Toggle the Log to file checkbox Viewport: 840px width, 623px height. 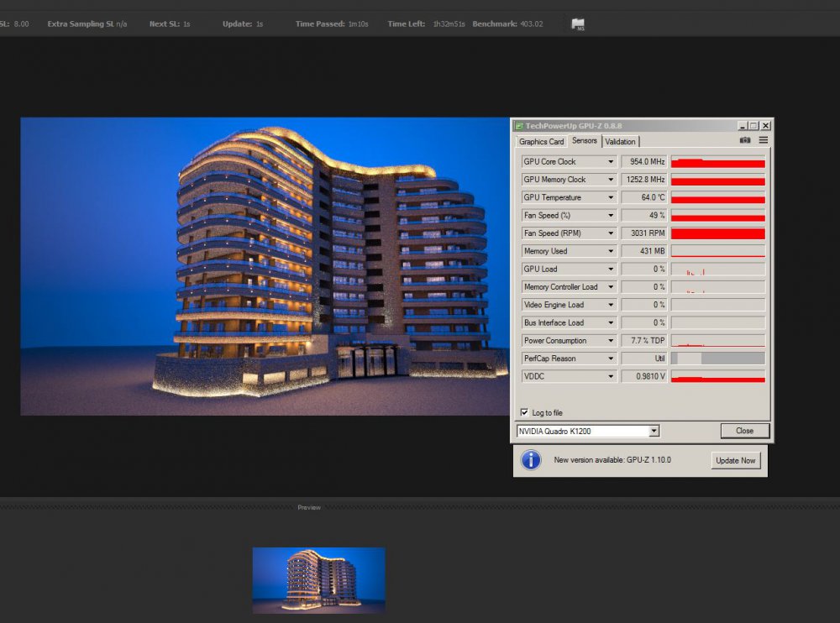tap(525, 412)
